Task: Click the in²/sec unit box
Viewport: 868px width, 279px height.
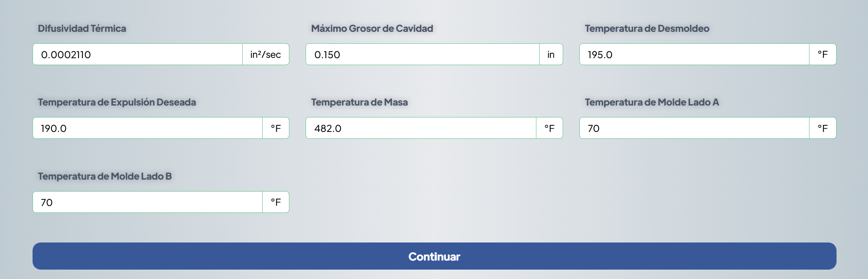Action: [x=265, y=55]
